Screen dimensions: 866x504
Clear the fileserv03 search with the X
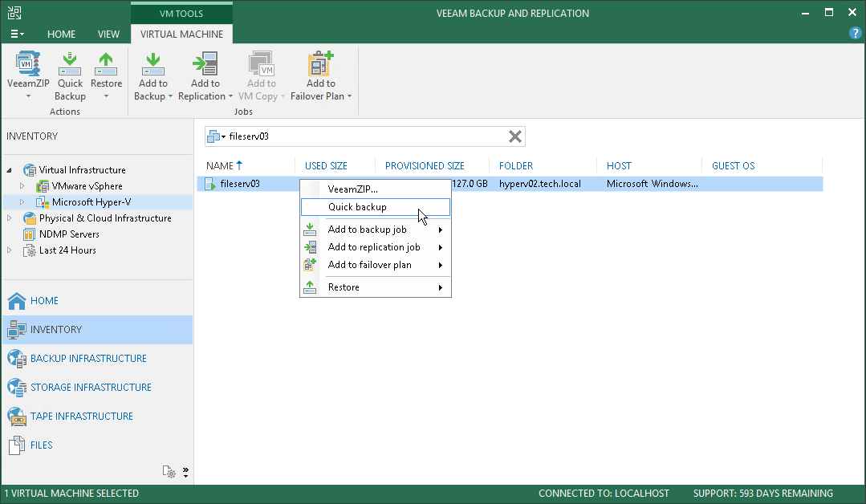[514, 136]
